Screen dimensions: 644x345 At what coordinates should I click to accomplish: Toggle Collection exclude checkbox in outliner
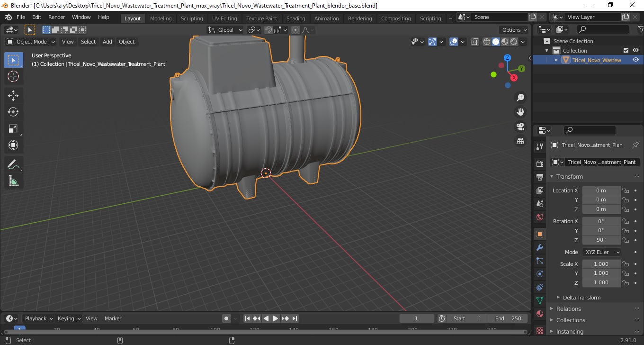tap(626, 50)
